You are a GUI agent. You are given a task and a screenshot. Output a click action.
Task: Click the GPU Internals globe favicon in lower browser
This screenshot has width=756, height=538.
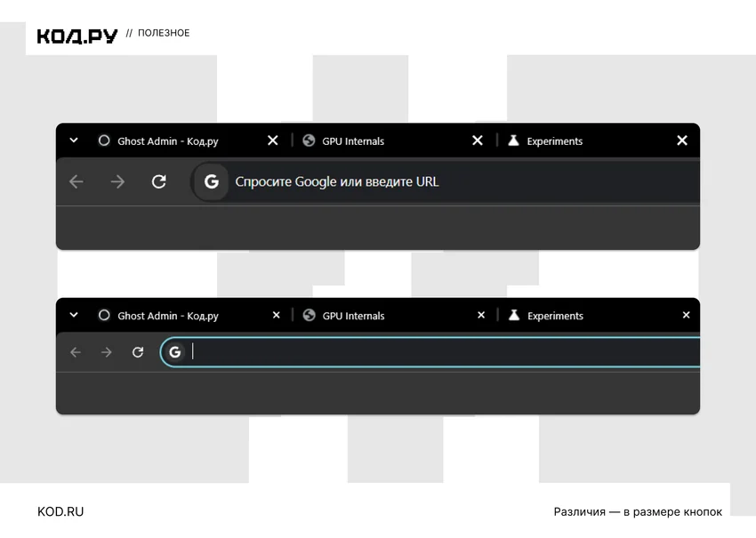click(x=309, y=315)
